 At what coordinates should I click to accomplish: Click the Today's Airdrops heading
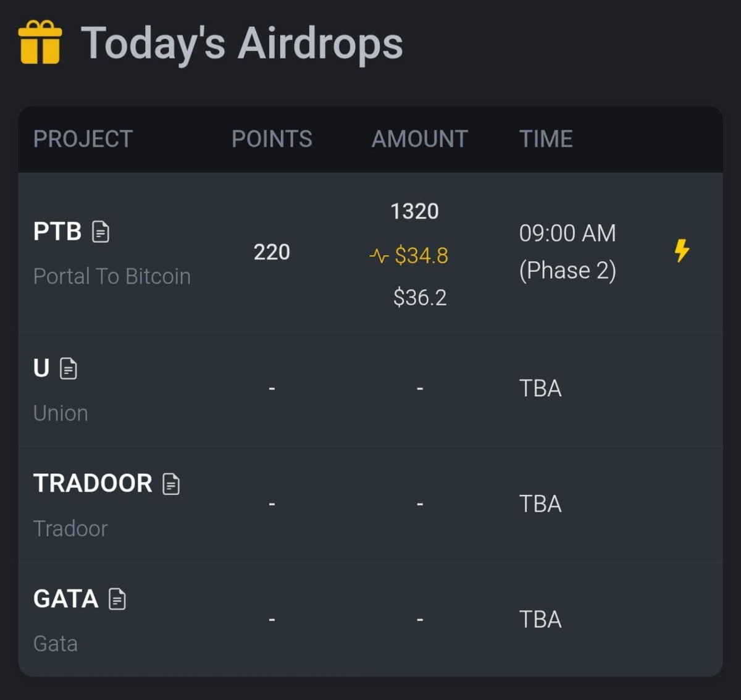pos(241,43)
